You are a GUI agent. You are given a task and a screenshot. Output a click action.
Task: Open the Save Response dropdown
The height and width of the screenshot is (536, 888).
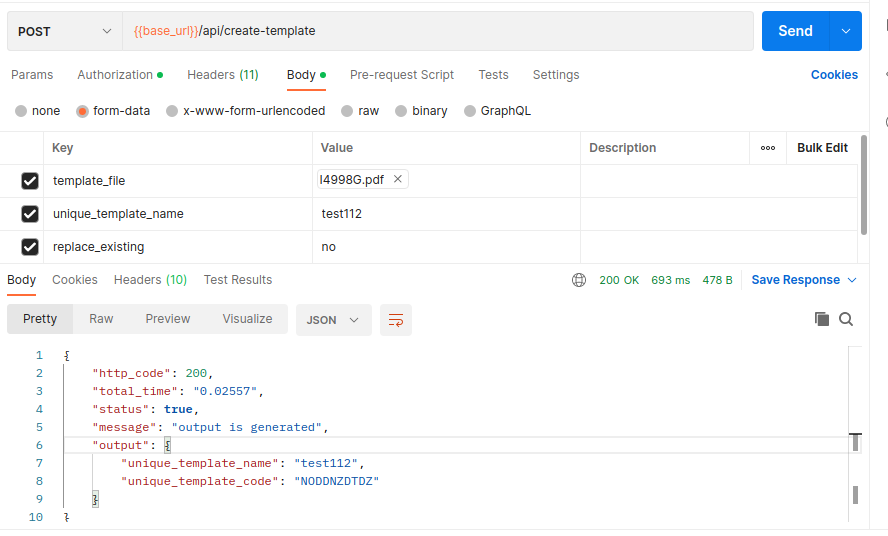804,280
